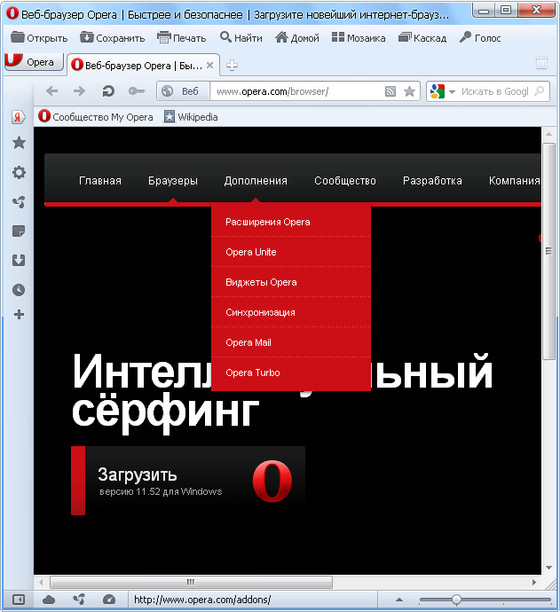This screenshot has height=612, width=560.
Task: Click the Печать printer button
Action: click(181, 38)
